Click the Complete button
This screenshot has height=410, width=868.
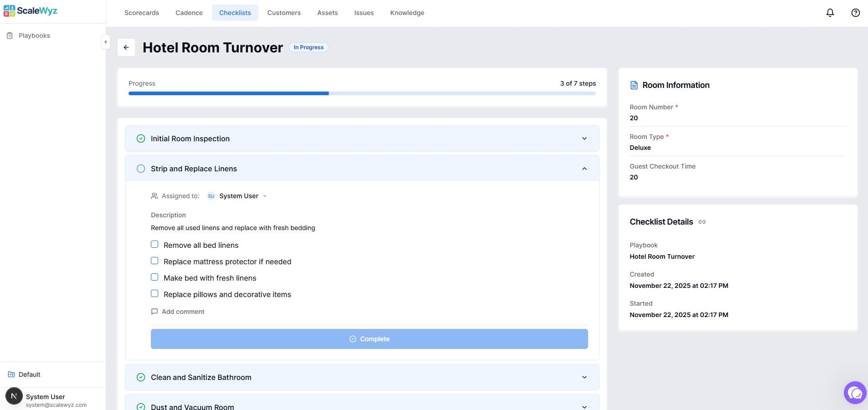coord(369,339)
